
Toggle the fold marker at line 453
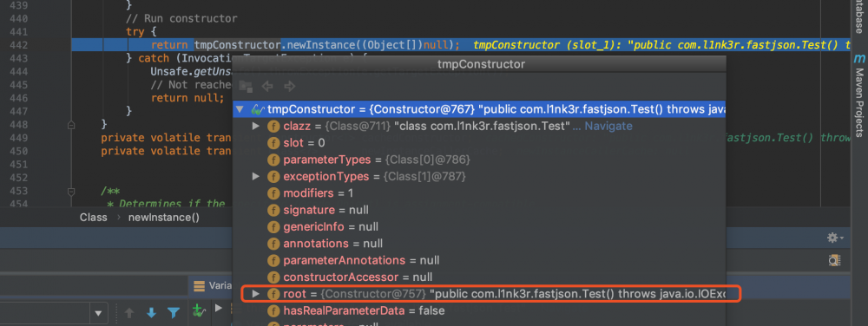coord(71,192)
